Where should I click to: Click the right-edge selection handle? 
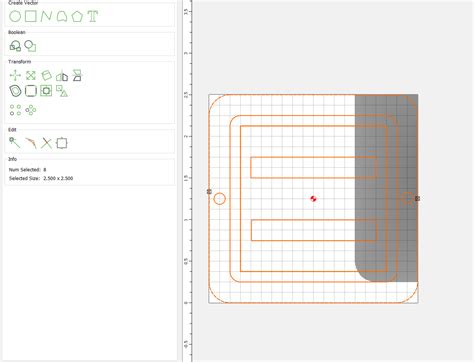[x=417, y=198]
